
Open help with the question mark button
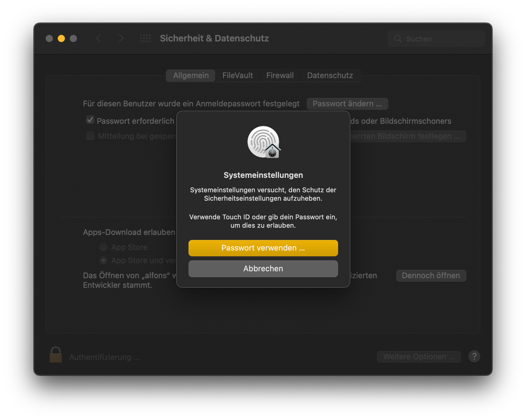tap(474, 357)
